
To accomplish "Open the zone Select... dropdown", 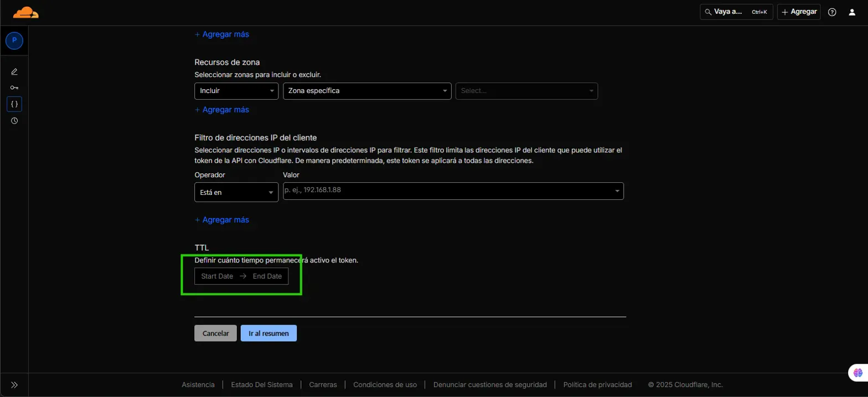I will click(526, 91).
